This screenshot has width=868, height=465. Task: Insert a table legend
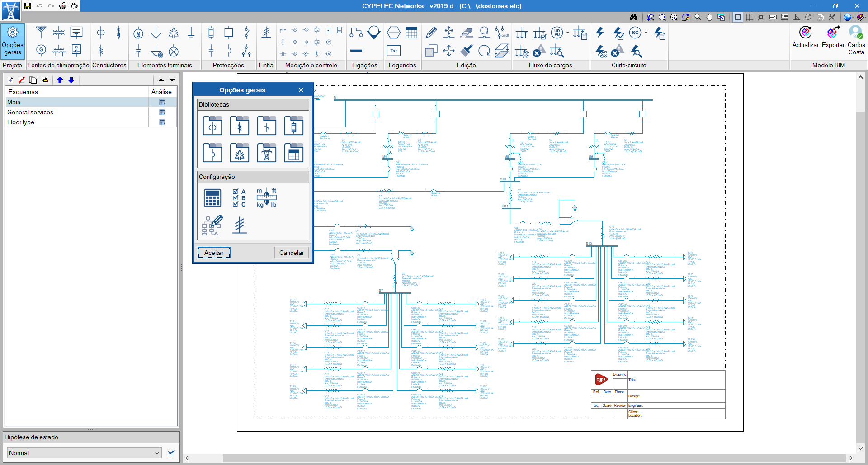[411, 33]
